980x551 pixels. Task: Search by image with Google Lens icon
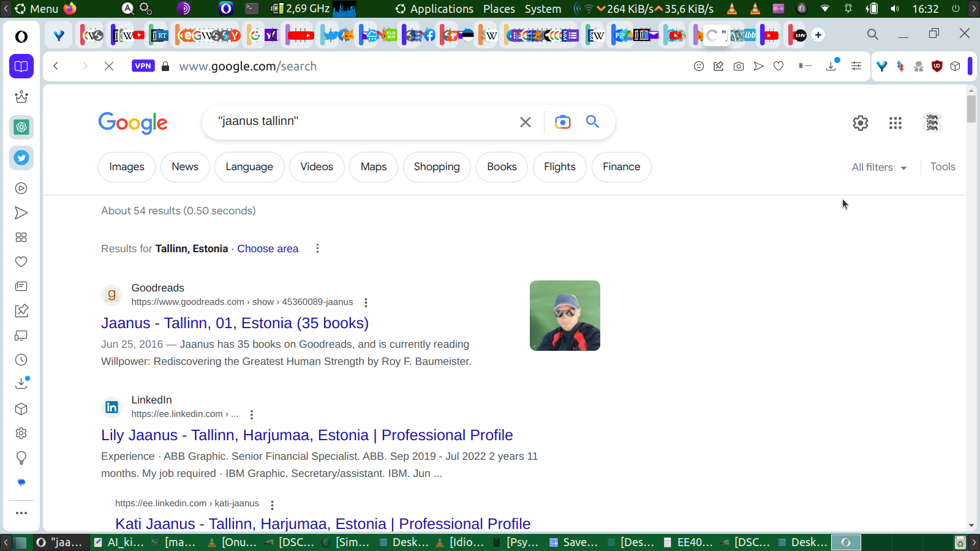coord(562,122)
